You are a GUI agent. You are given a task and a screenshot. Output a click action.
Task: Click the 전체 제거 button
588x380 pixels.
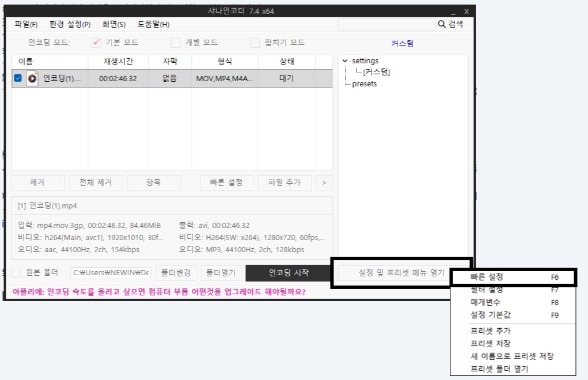point(96,183)
